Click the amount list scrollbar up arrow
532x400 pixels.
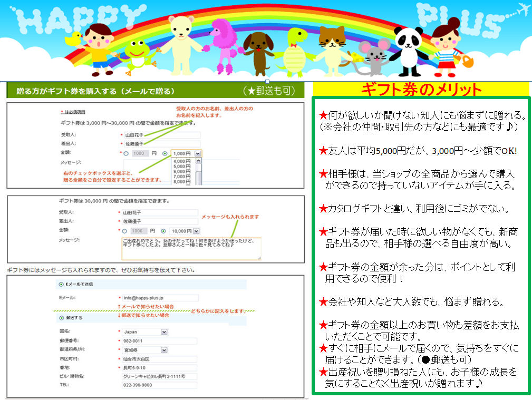198,161
